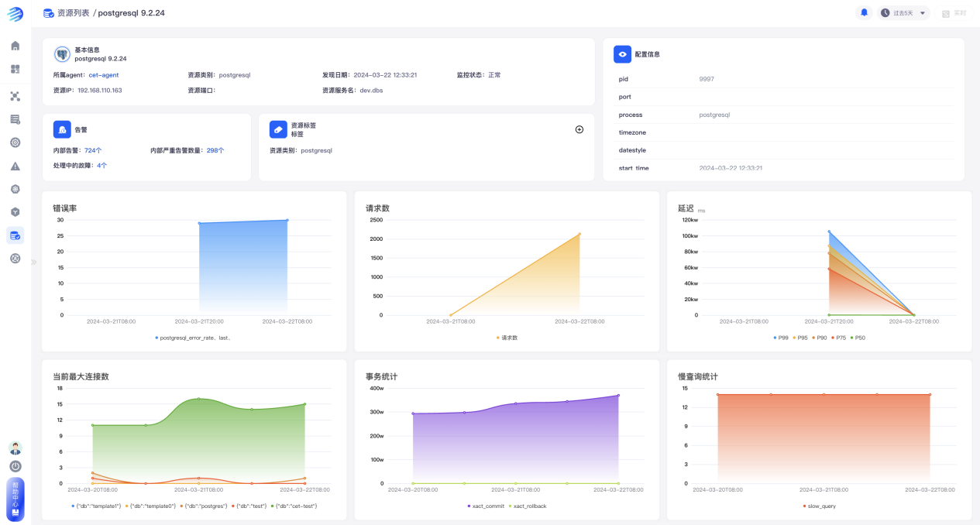Click the warning triangle alert icon in sidebar
Screen dimensions: 980x525
[x=15, y=166]
